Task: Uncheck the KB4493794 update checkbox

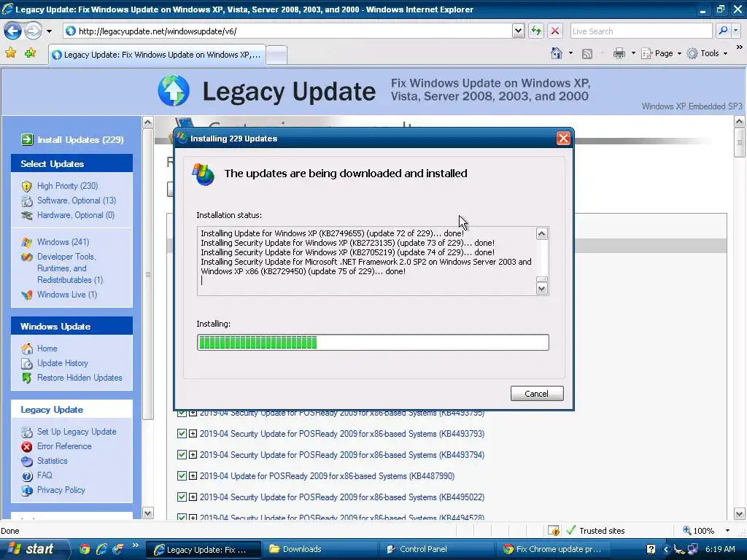Action: pyautogui.click(x=182, y=455)
